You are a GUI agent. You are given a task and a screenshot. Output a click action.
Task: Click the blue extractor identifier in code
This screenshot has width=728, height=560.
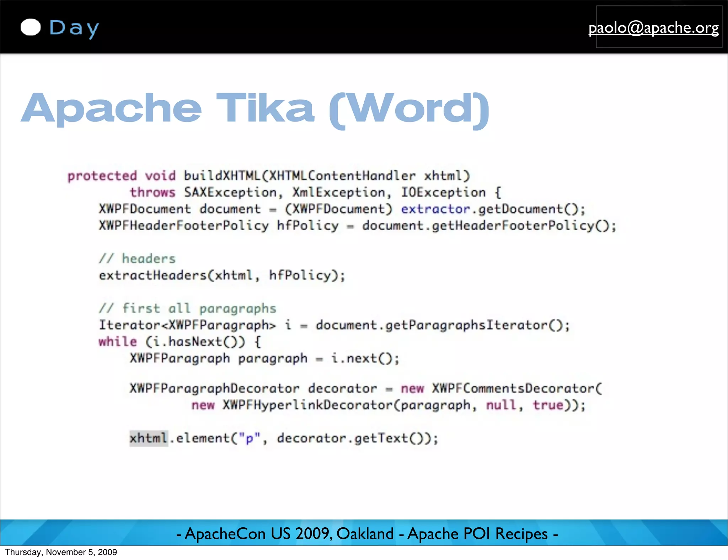point(436,209)
